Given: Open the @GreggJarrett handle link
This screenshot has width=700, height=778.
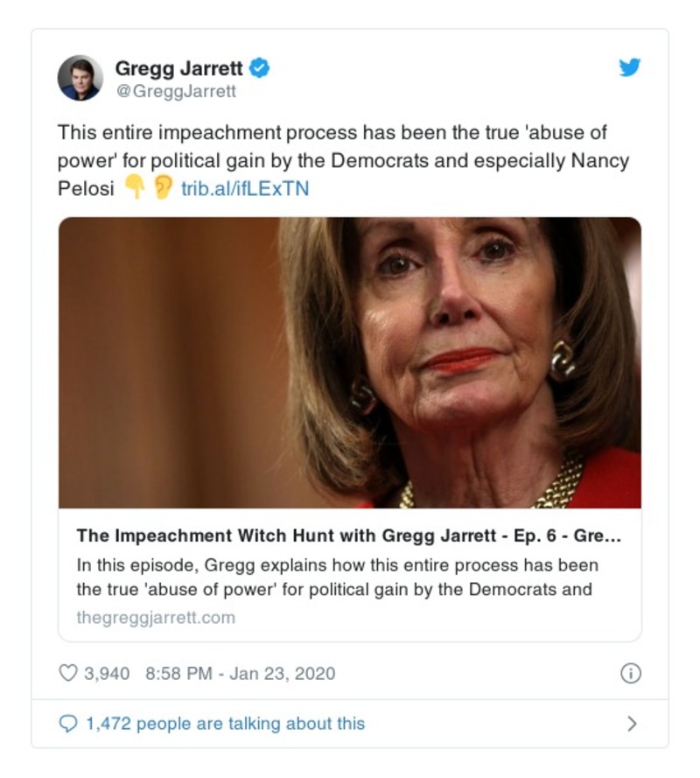Looking at the screenshot, I should point(176,91).
